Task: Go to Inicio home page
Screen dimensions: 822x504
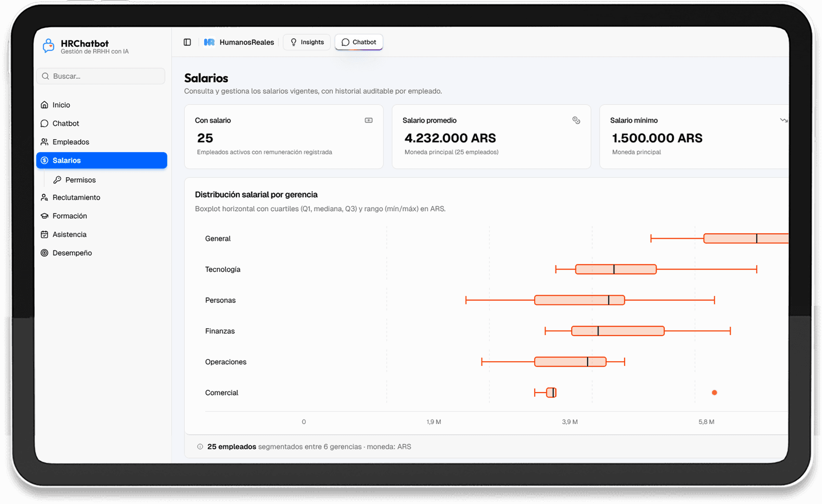Action: 61,105
